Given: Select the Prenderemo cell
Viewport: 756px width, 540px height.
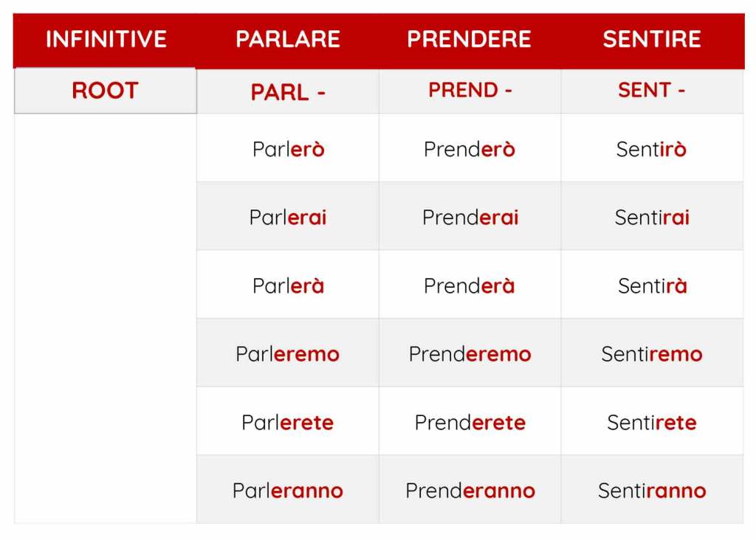Looking at the screenshot, I should tap(470, 354).
